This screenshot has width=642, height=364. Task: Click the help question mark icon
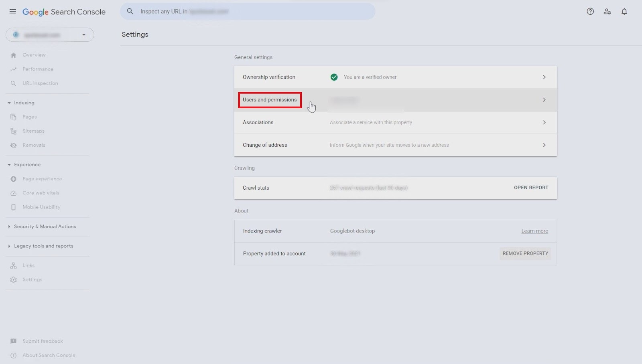point(590,11)
